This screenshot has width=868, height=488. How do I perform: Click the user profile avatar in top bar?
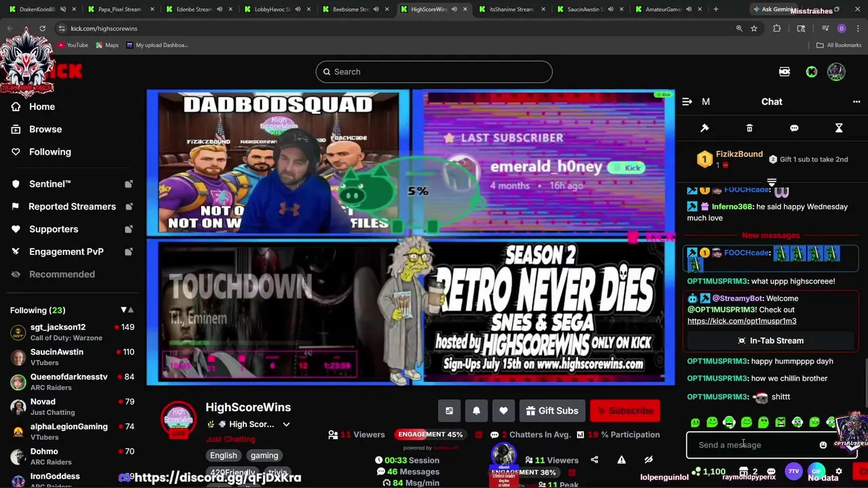[x=836, y=72]
